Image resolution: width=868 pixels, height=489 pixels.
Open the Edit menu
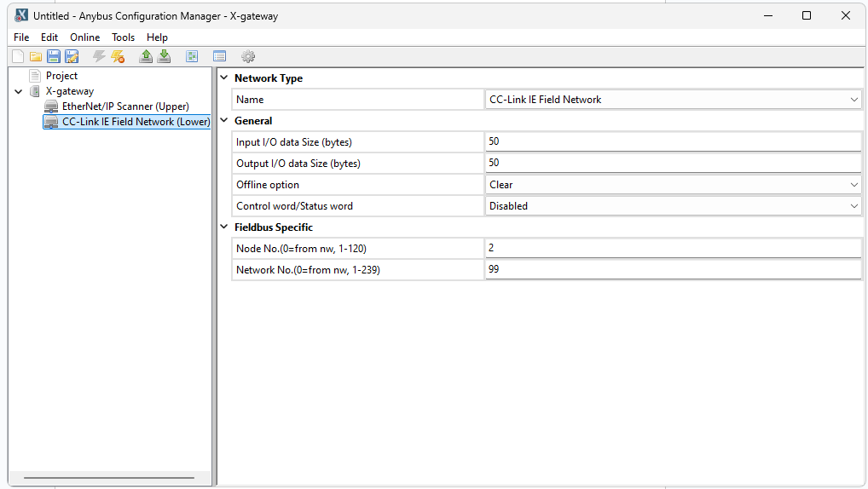49,37
